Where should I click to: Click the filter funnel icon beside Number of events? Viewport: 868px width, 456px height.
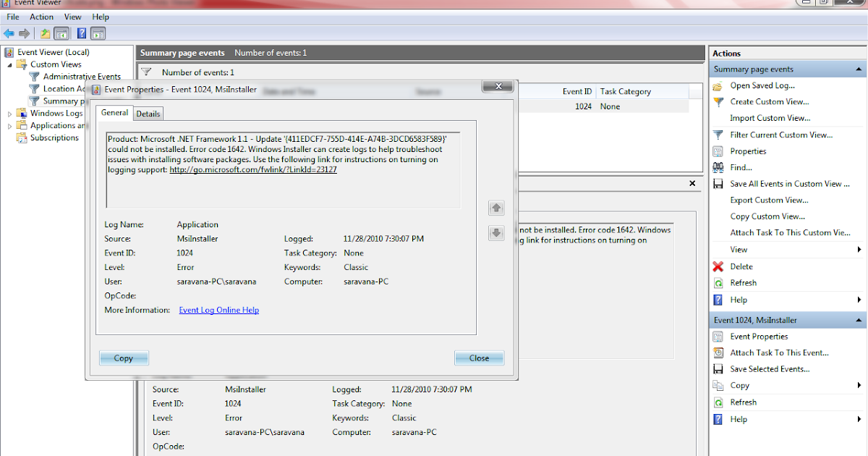click(x=147, y=72)
